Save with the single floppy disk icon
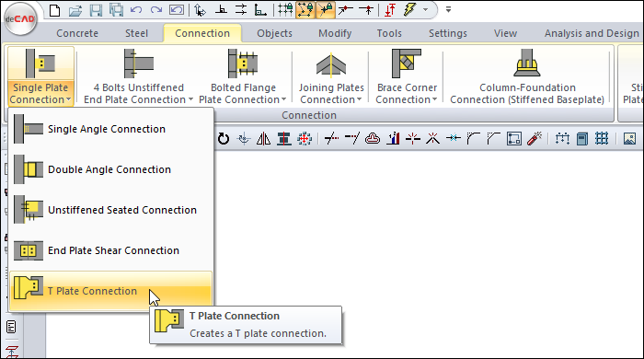 click(96, 10)
